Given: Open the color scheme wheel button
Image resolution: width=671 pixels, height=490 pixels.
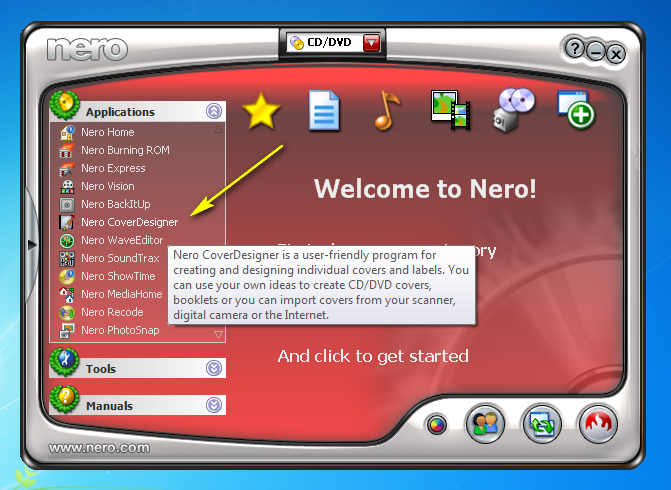Looking at the screenshot, I should (436, 425).
